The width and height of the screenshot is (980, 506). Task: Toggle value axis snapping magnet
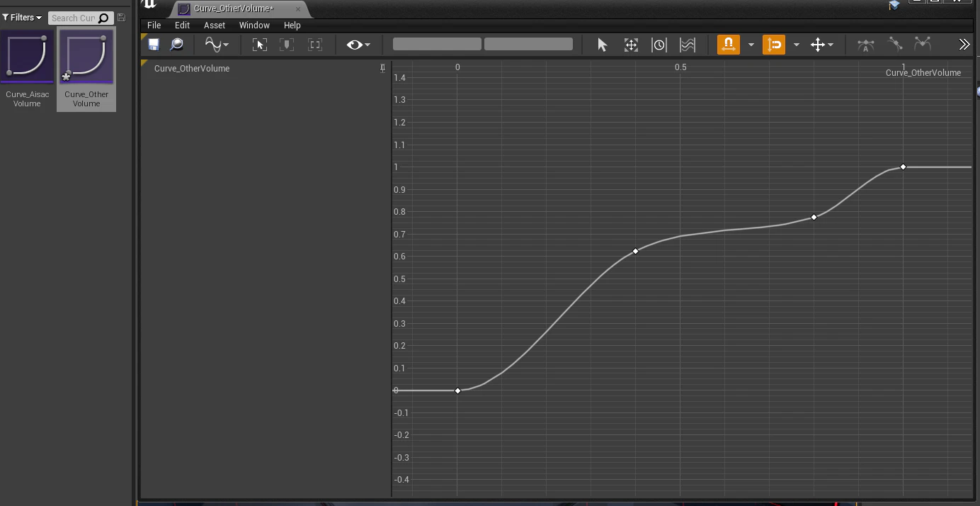click(x=774, y=45)
